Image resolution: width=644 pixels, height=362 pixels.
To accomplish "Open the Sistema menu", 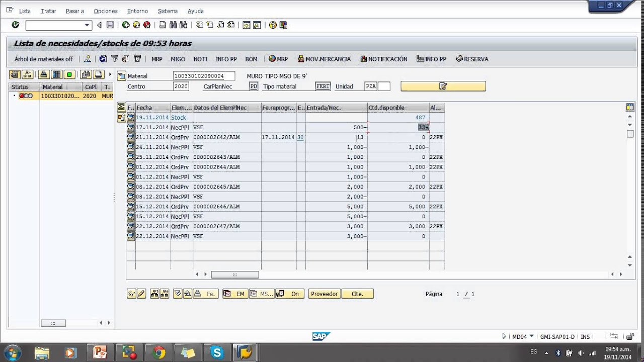I will (168, 11).
